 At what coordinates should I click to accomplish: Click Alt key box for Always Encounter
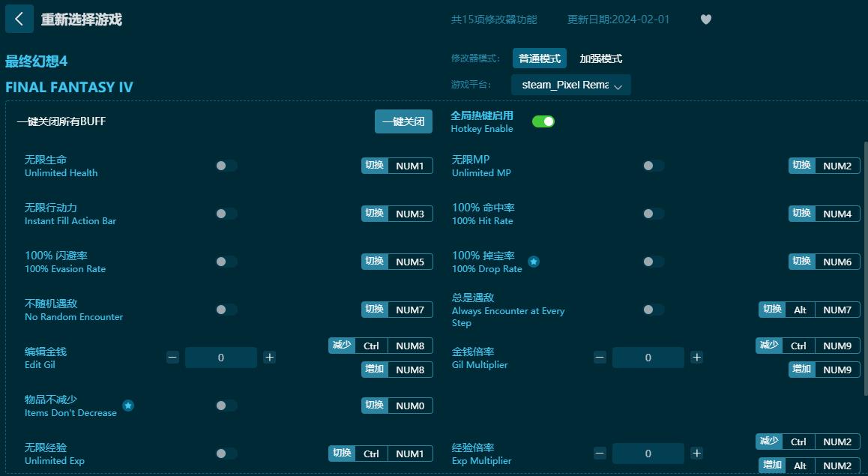coord(800,310)
